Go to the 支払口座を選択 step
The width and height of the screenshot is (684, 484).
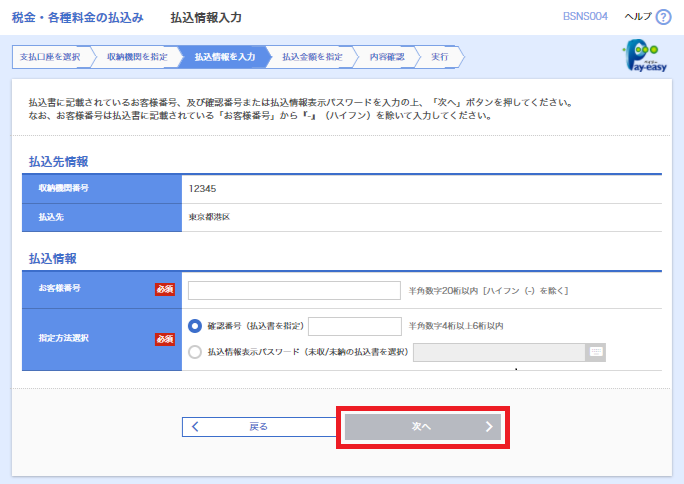pyautogui.click(x=50, y=57)
